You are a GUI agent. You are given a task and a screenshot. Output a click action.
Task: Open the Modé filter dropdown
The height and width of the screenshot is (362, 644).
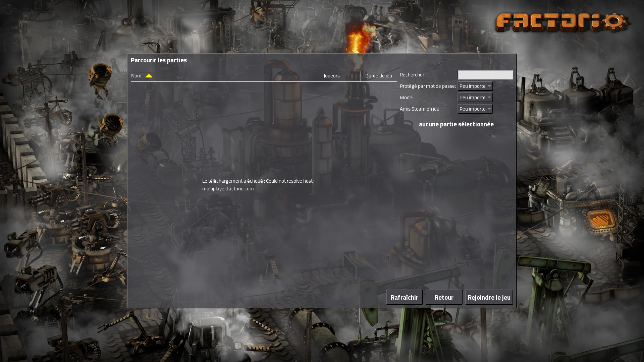475,98
